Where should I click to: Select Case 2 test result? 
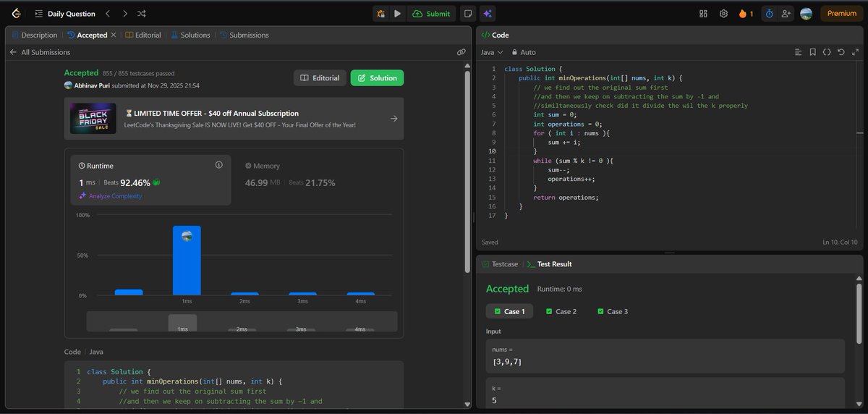point(560,311)
